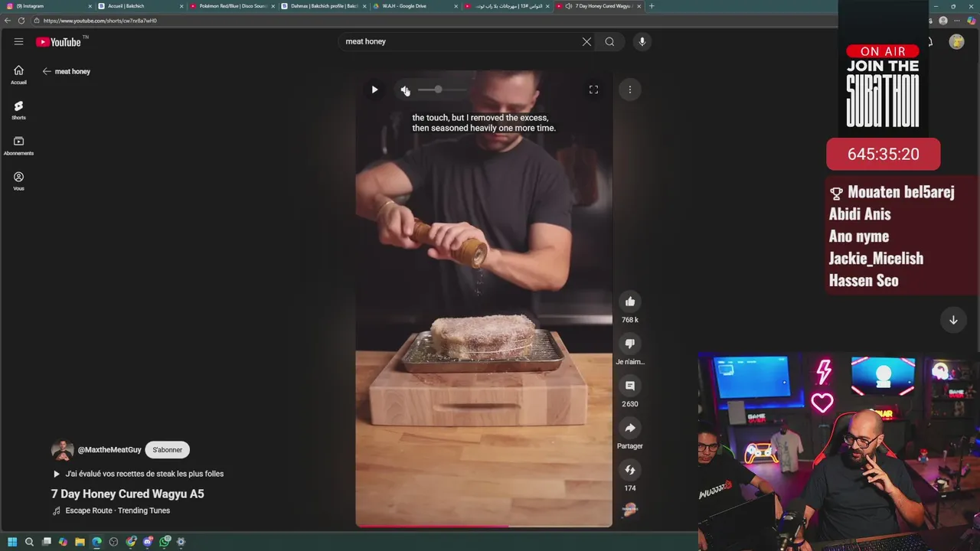
Task: Click the browser back arrow
Action: [x=8, y=21]
